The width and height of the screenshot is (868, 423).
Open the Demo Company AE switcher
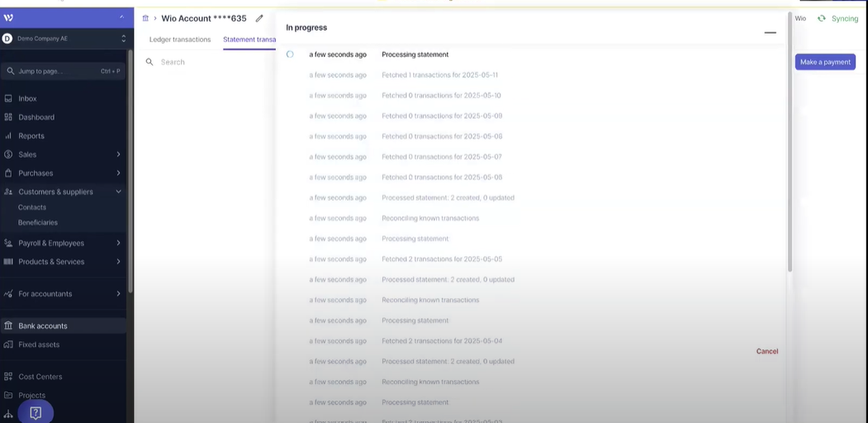point(64,38)
